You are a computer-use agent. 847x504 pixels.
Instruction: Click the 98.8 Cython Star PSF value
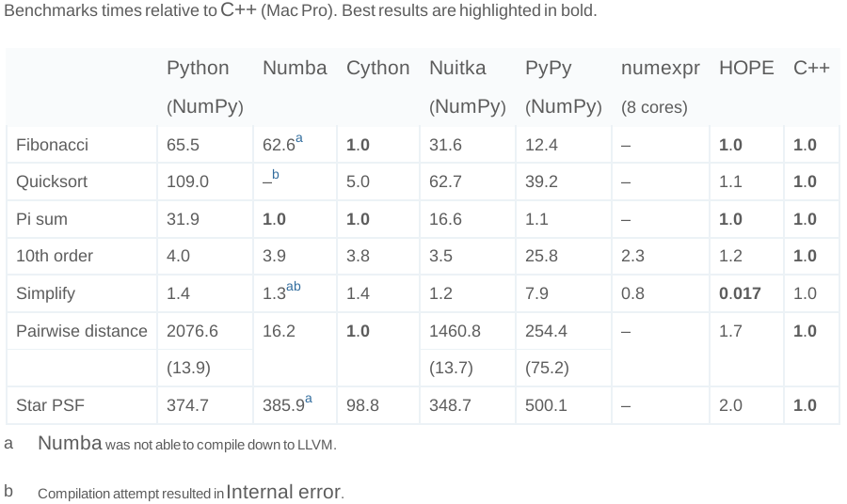(362, 405)
